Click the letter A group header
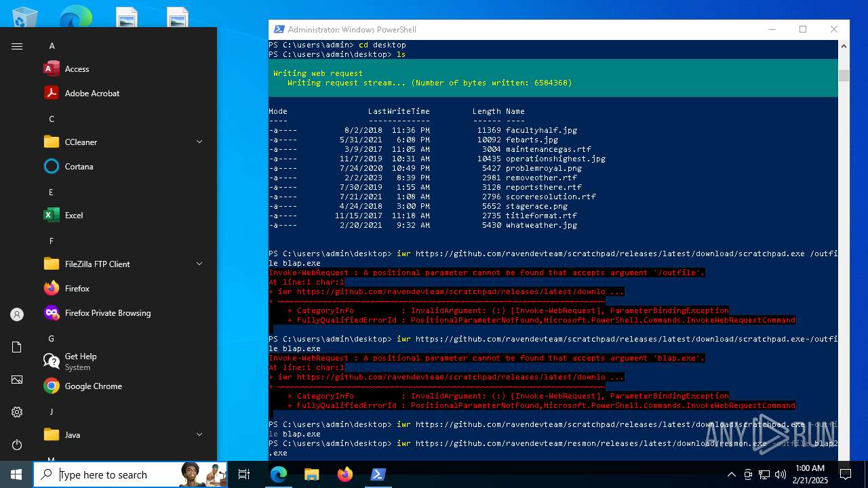Image resolution: width=868 pixels, height=488 pixels. point(52,46)
